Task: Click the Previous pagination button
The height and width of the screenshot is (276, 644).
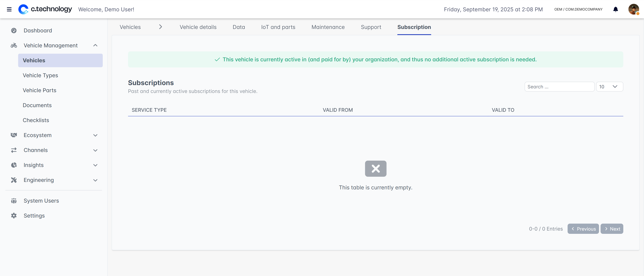Action: (x=583, y=229)
